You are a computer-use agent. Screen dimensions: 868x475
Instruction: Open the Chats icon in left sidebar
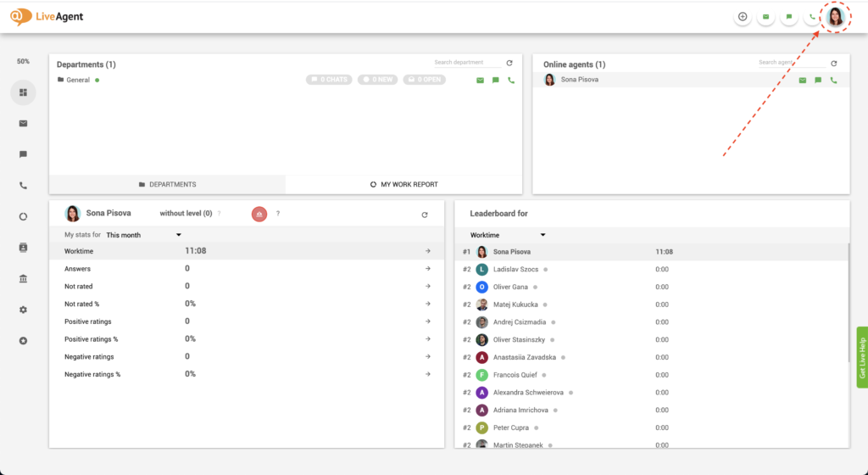[x=23, y=154]
